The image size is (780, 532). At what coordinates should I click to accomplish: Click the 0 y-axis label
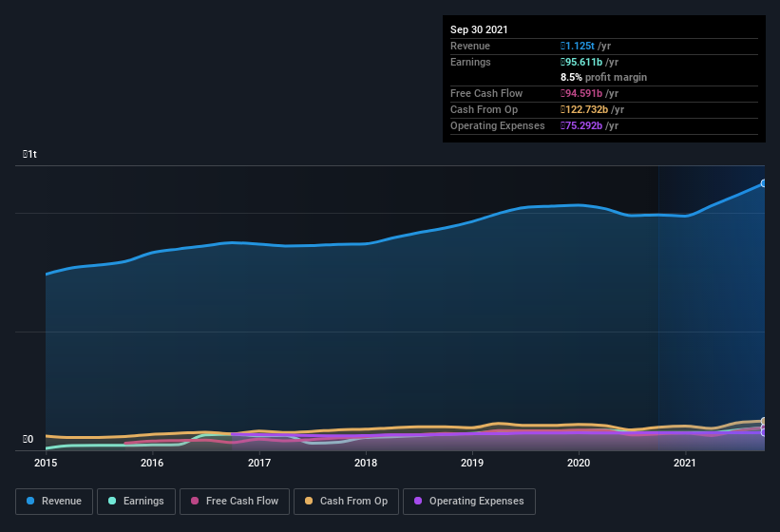(x=28, y=439)
